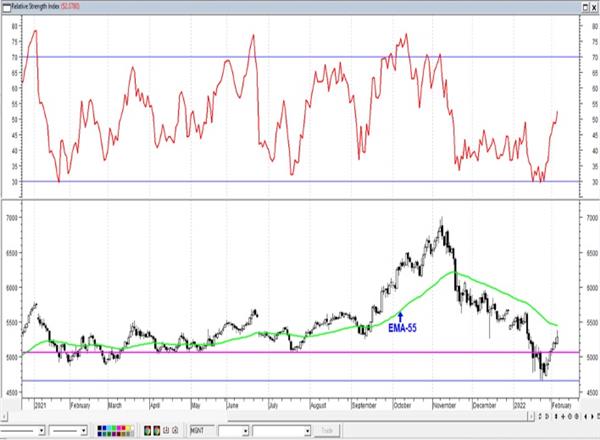Click the horizontal scrollbar's right end arrow
This screenshot has height=440, width=600.
[531, 417]
